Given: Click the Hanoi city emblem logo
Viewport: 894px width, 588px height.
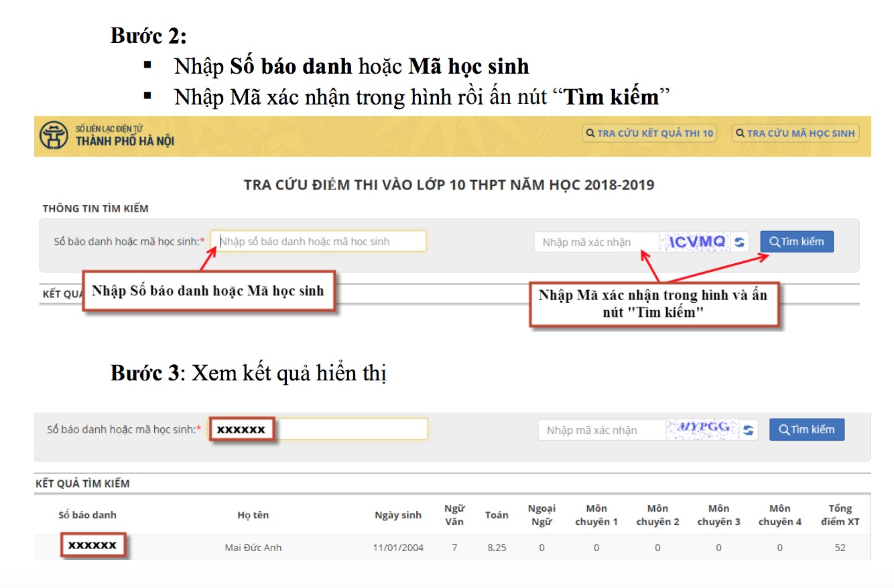Looking at the screenshot, I should (54, 135).
